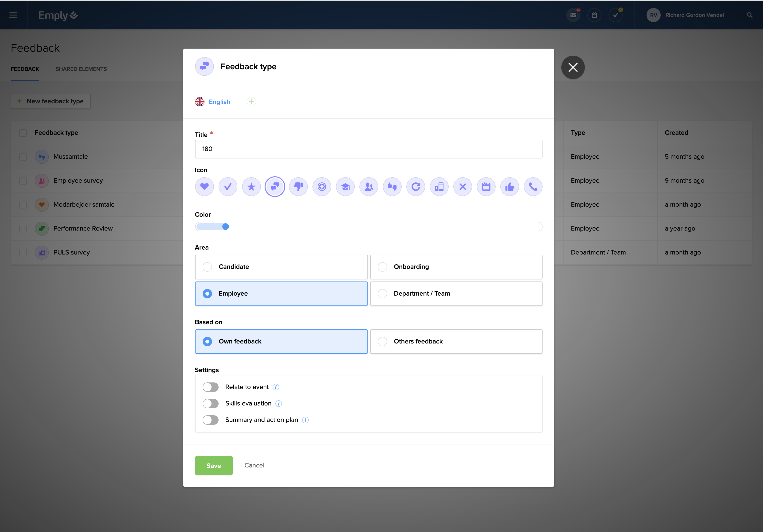This screenshot has width=763, height=532.
Task: Choose Others feedback radio option
Action: [x=382, y=342]
